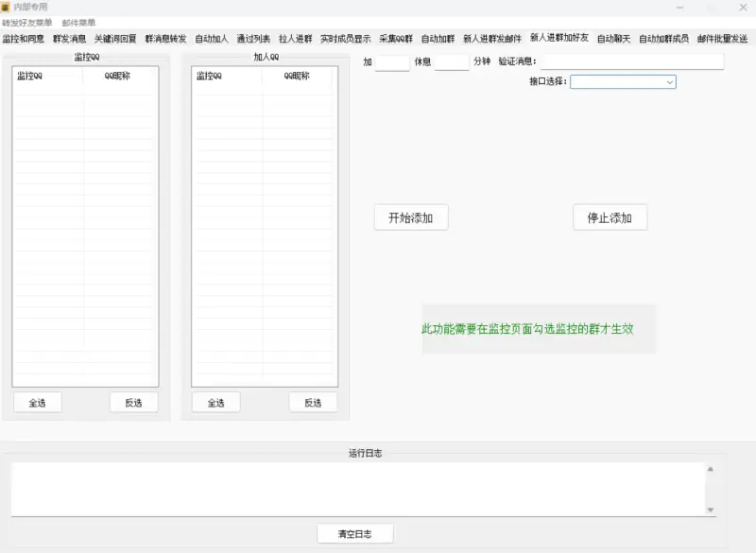The width and height of the screenshot is (756, 553).
Task: Click the application icon in the title bar
Action: [x=8, y=5]
